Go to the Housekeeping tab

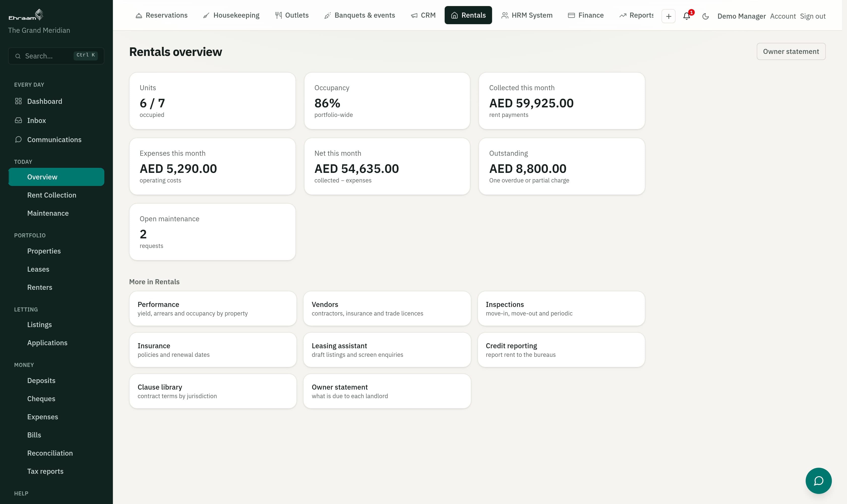231,15
